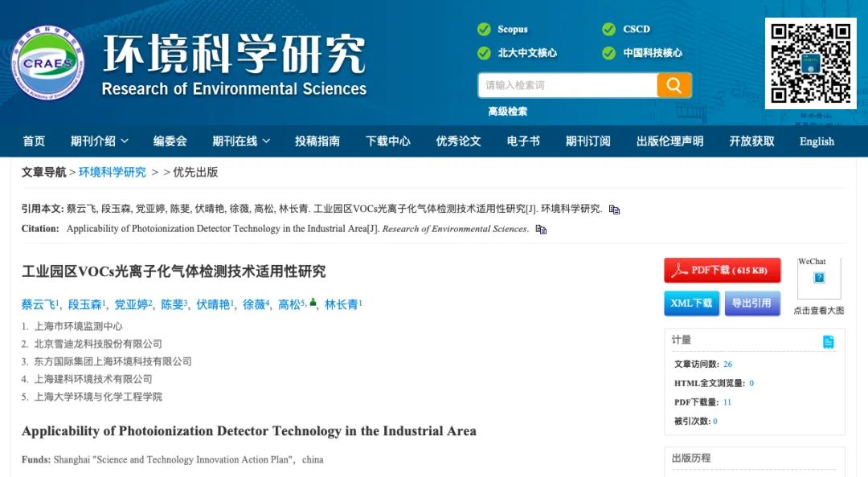Click the WeChat image placeholder

pyautogui.click(x=819, y=278)
